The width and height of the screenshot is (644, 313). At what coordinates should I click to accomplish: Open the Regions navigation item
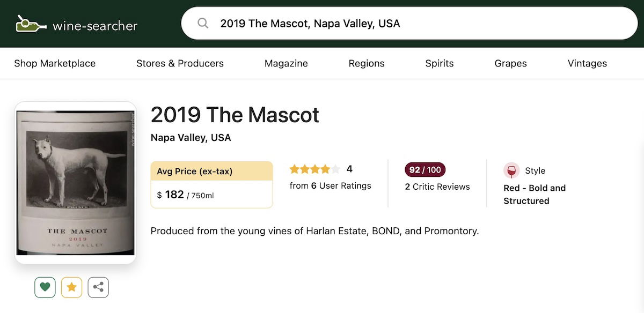click(x=367, y=63)
